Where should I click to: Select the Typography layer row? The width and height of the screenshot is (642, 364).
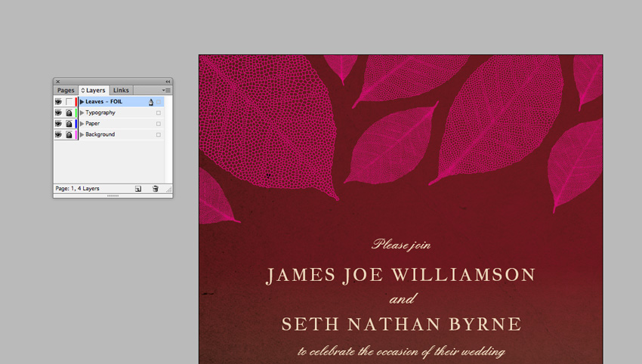pos(121,113)
